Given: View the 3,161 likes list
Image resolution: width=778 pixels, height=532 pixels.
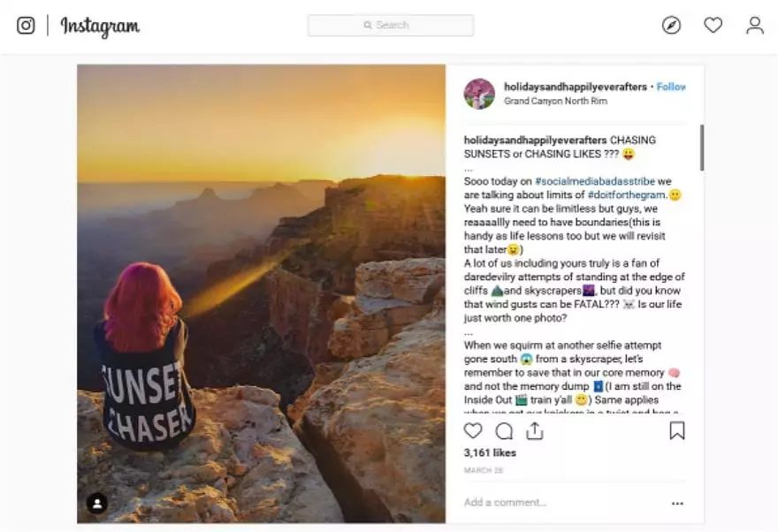Looking at the screenshot, I should [490, 452].
